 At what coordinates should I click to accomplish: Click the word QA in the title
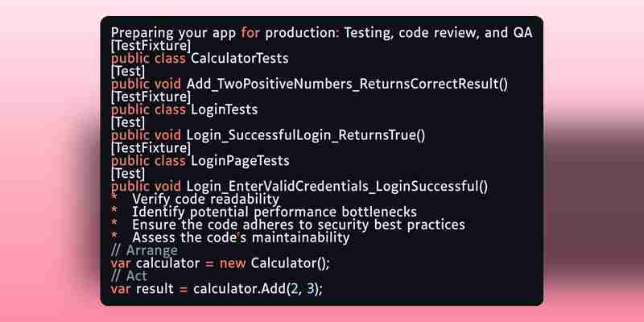522,33
